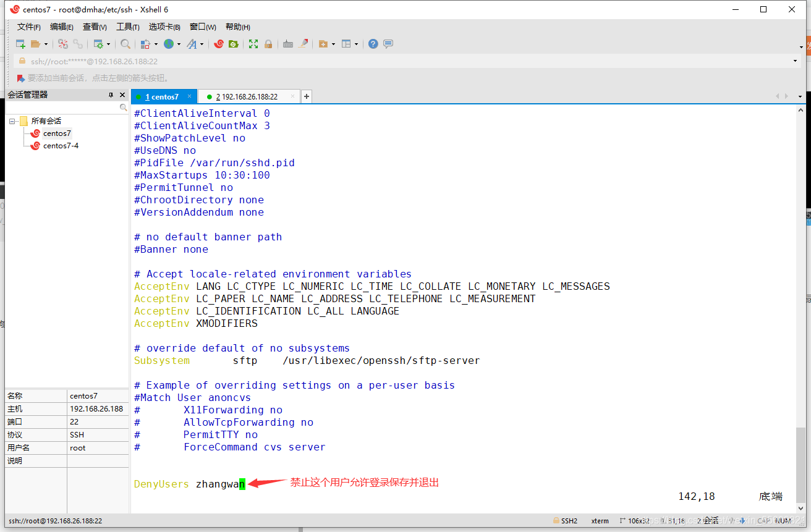Open session Properties gear icon
Viewport: 811px width, 532px height.
pos(98,44)
